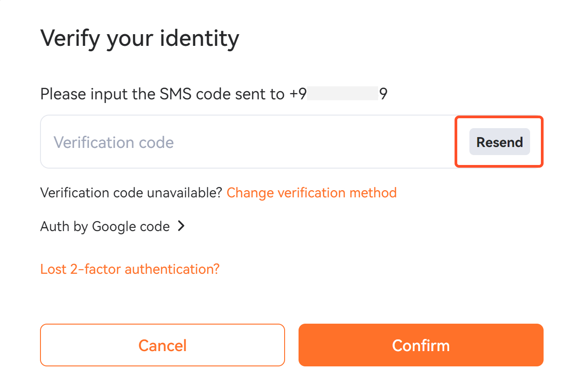The width and height of the screenshot is (580, 392).
Task: Follow the orange lost 2FA recovery link
Action: tap(130, 269)
